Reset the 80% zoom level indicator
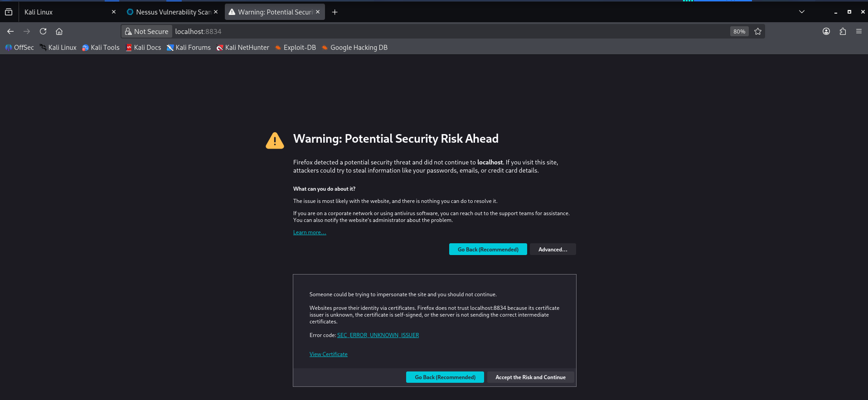This screenshot has height=400, width=868. click(x=739, y=31)
